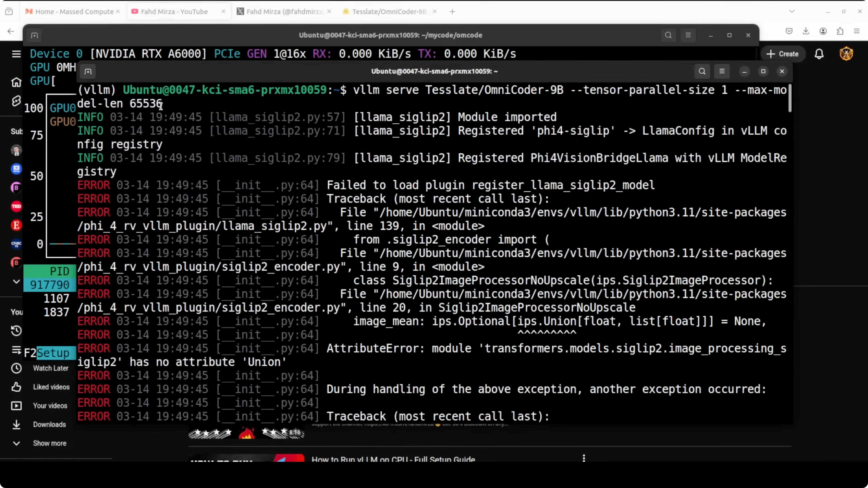Open the browser downloads icon

click(806, 31)
